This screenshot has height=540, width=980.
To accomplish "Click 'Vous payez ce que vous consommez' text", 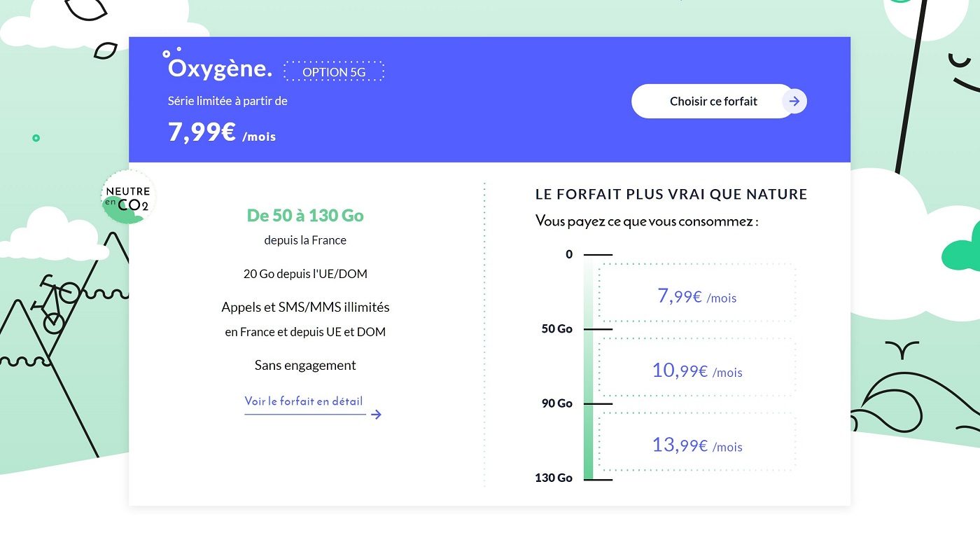I will pos(647,221).
